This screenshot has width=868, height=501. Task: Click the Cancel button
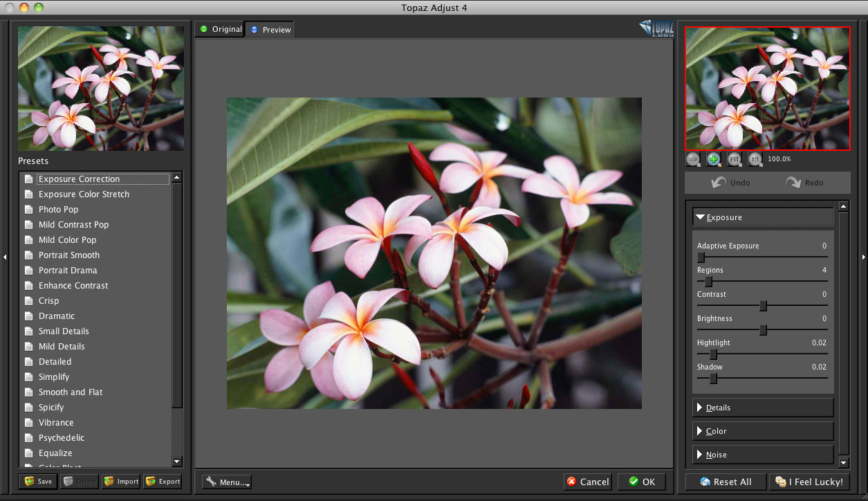[588, 482]
